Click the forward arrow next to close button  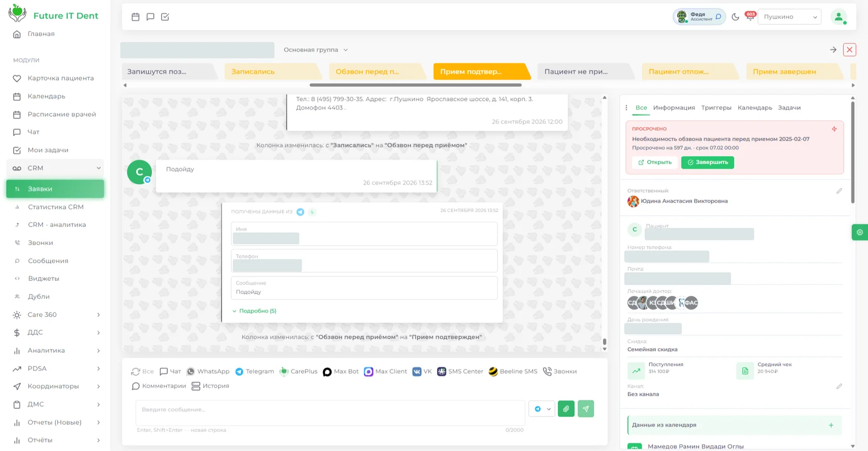[x=833, y=50]
